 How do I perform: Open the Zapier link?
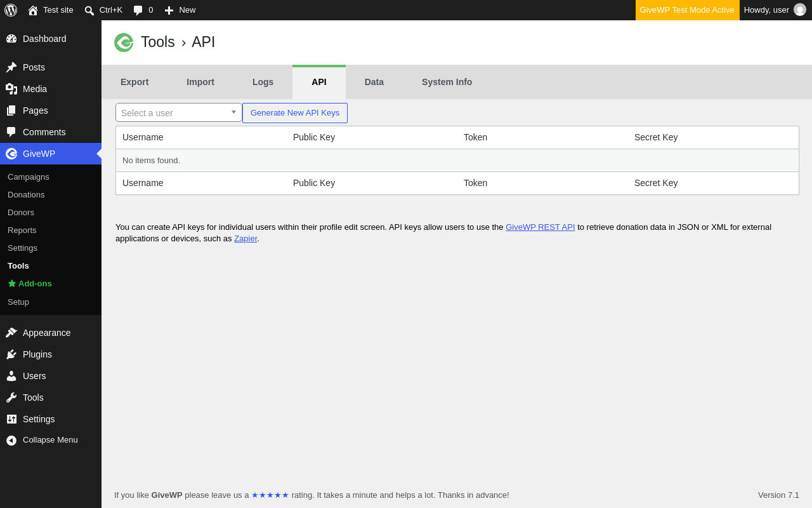(x=246, y=239)
